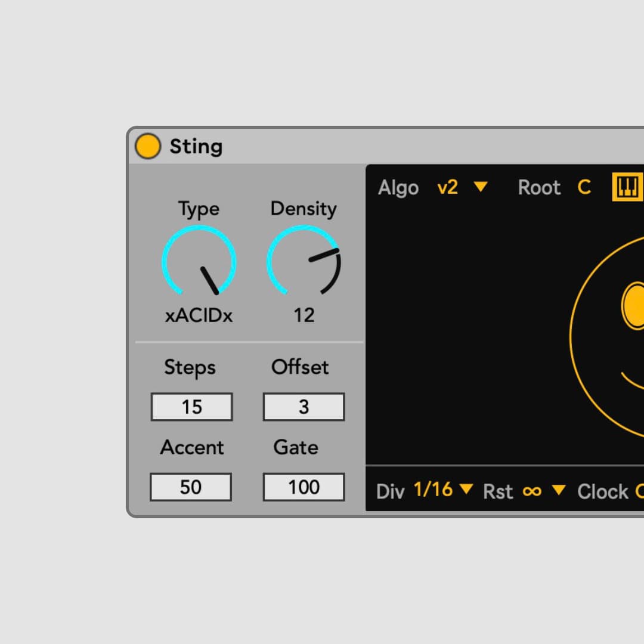Change the Div value from 1/16
The width and height of the screenshot is (644, 644).
[x=434, y=490]
